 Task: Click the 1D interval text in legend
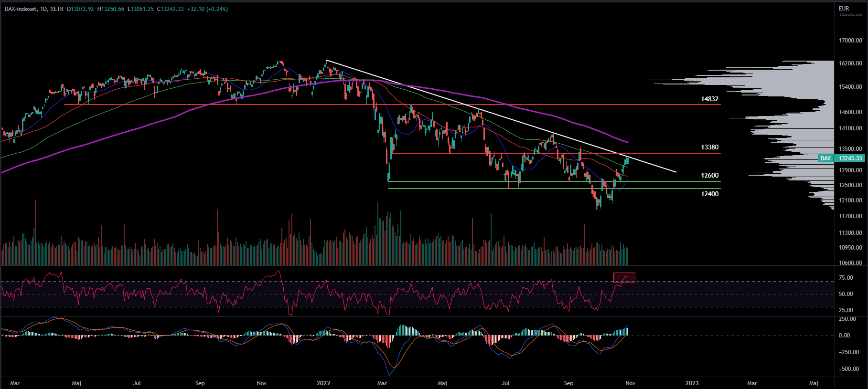tap(43, 9)
